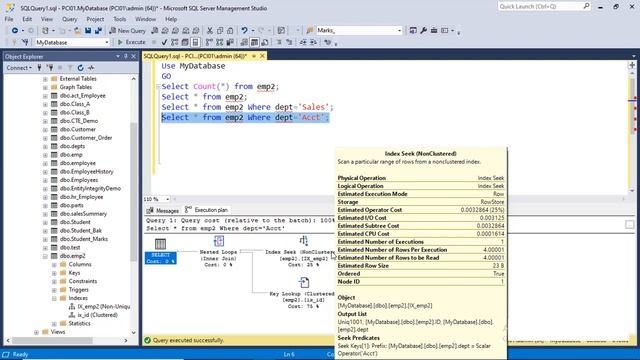Expand the Views folder
The width and height of the screenshot is (640, 360).
point(37,332)
